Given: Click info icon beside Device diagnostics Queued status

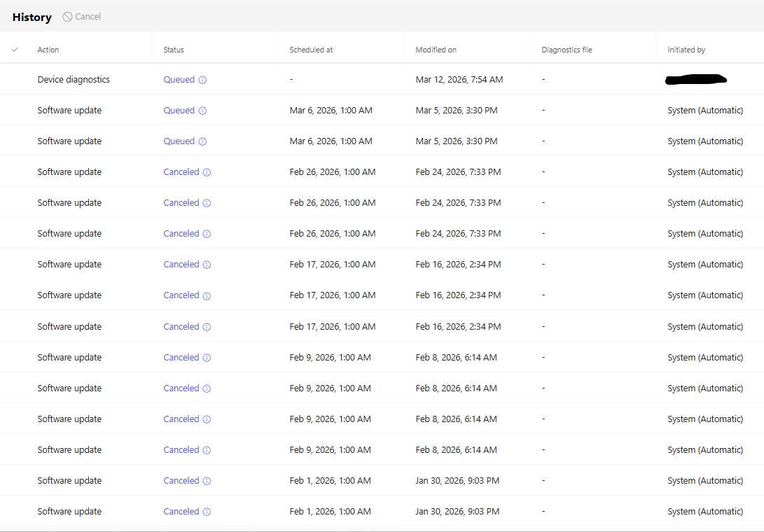Looking at the screenshot, I should [202, 80].
